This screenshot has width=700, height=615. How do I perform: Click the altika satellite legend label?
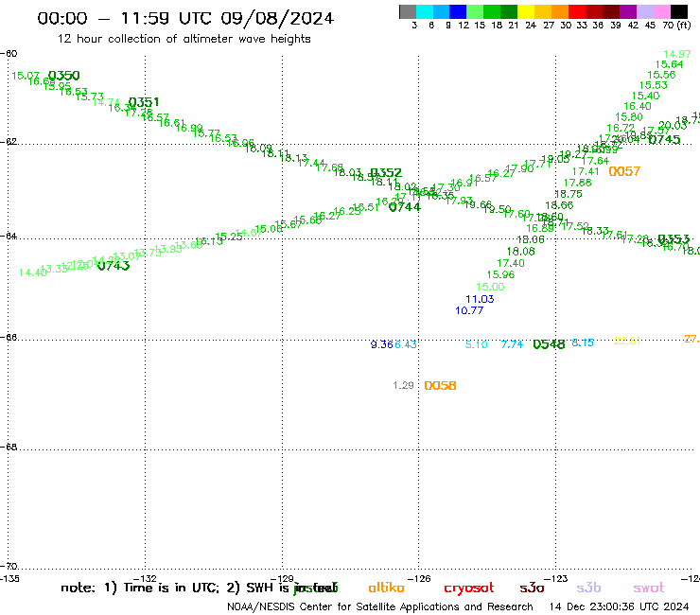(387, 588)
